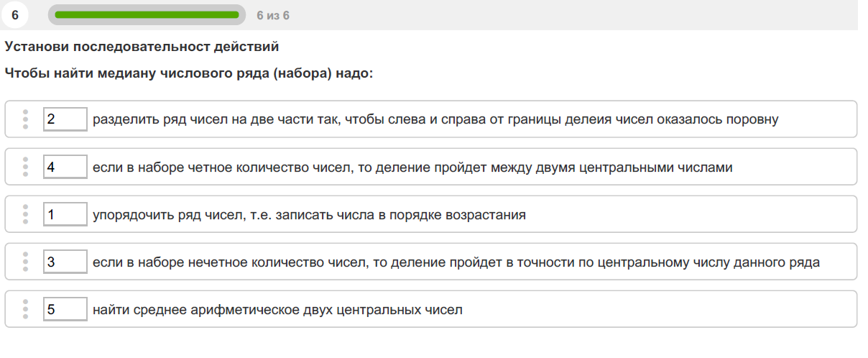This screenshot has width=868, height=358.
Task: Click drag handle of 'упорядочить ряд чисел' row
Action: 25,214
